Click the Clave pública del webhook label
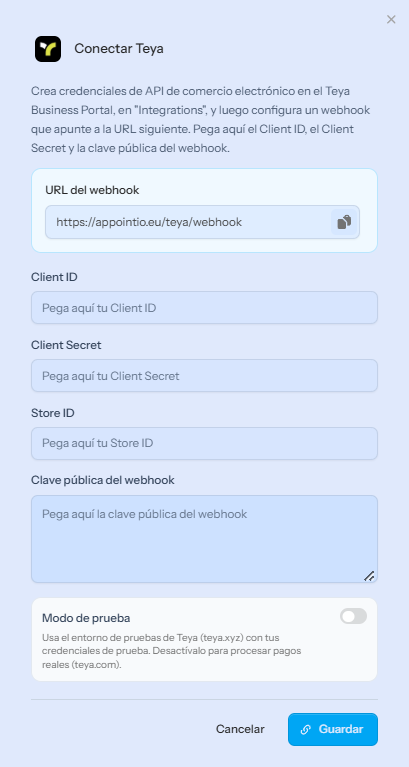Screen dimensions: 409x767 (103, 480)
